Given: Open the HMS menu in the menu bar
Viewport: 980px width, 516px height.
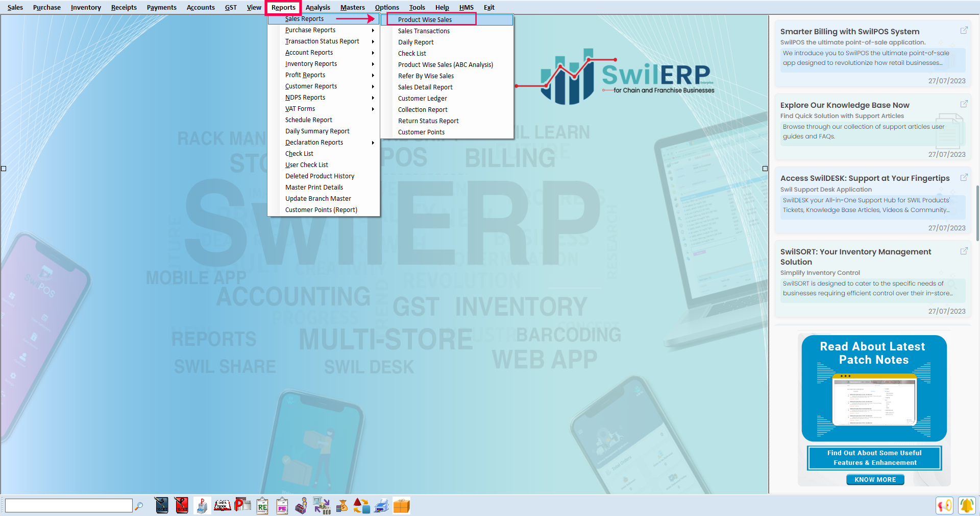Looking at the screenshot, I should point(466,7).
